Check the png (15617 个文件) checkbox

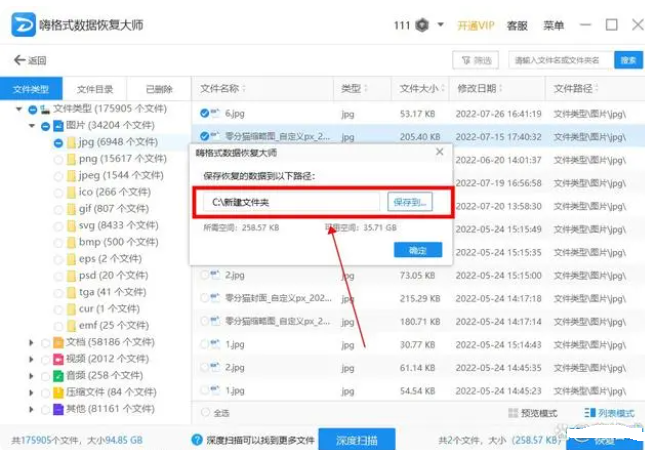pyautogui.click(x=58, y=160)
